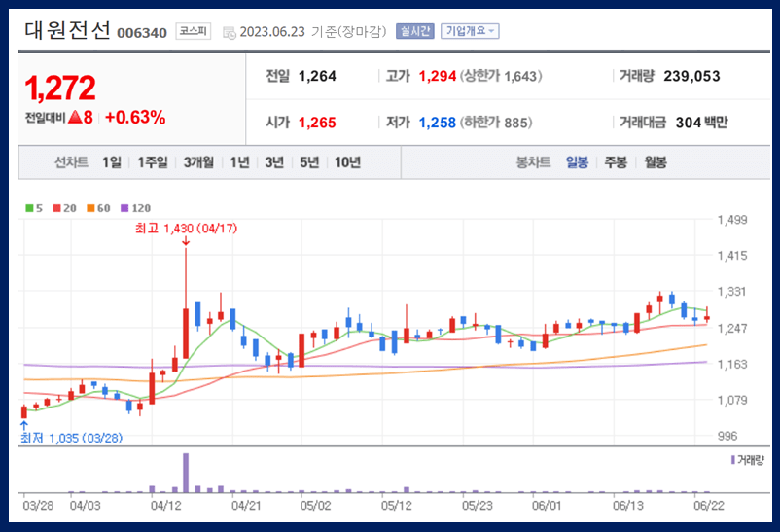Viewport: 780px width, 532px height.
Task: Switch to 주봉 weekly candle chart
Action: click(x=616, y=162)
